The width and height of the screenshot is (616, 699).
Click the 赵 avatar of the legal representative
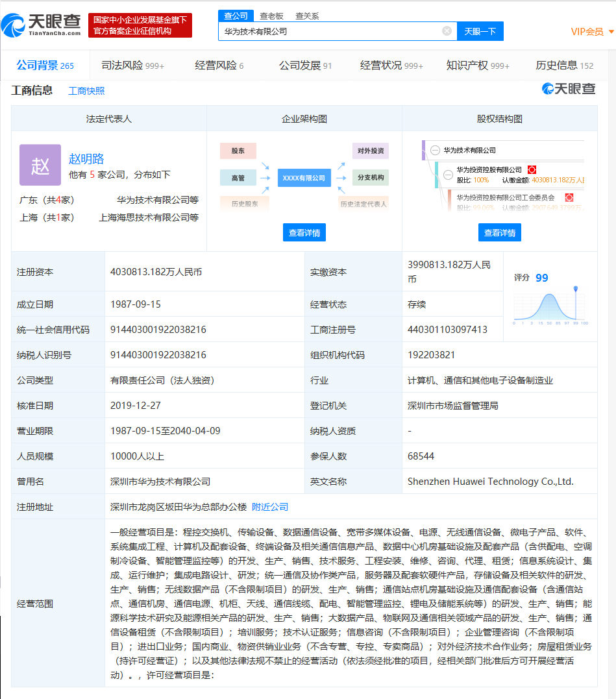click(40, 165)
